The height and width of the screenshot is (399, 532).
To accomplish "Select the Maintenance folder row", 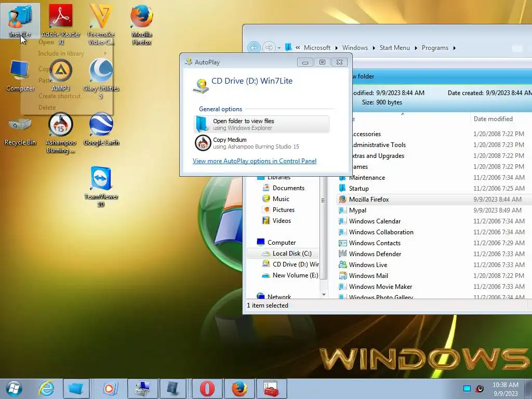I will pos(434,178).
